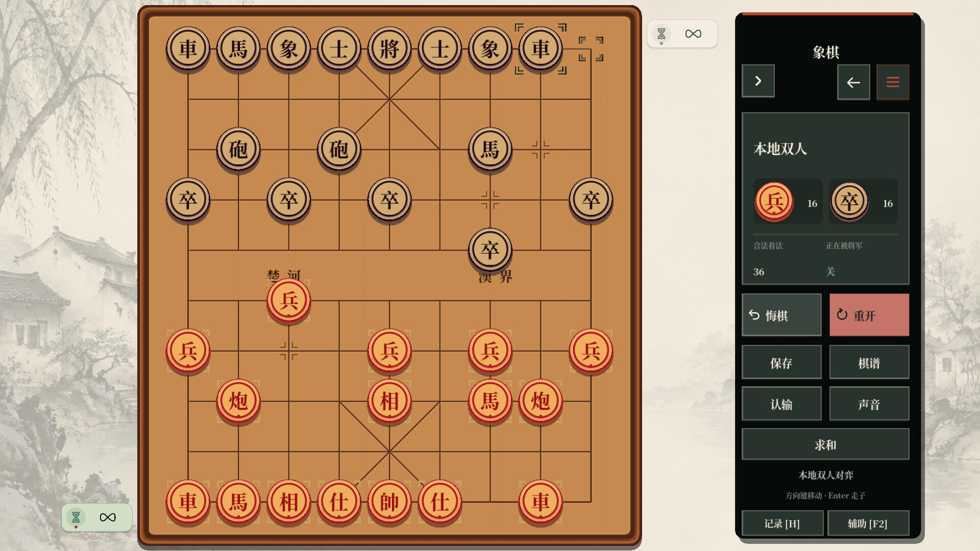The width and height of the screenshot is (980, 551).
Task: Open the hamburger menu icon
Action: click(x=893, y=82)
